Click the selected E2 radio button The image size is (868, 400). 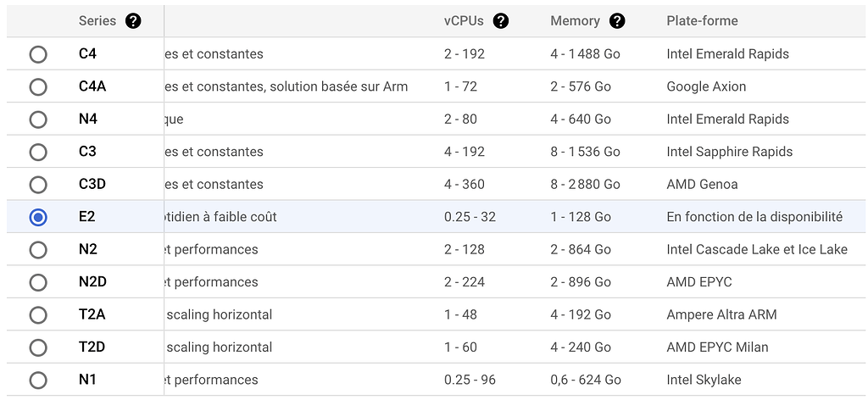(38, 217)
